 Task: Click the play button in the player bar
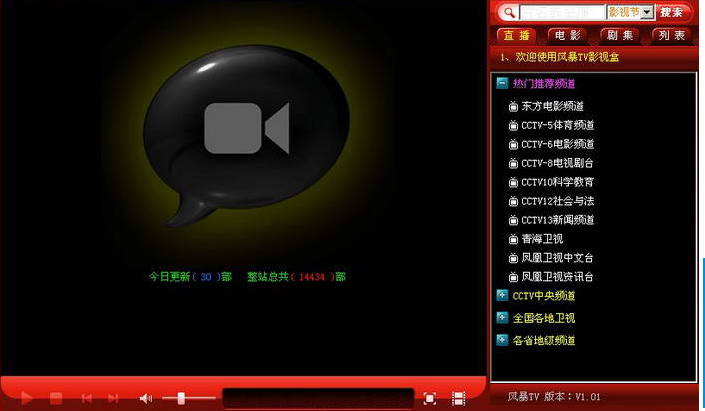pyautogui.click(x=27, y=398)
